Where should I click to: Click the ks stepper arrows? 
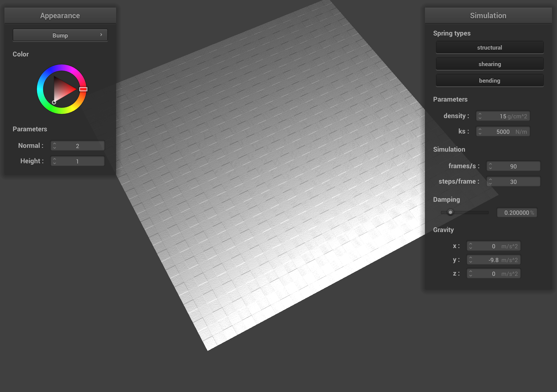click(480, 131)
